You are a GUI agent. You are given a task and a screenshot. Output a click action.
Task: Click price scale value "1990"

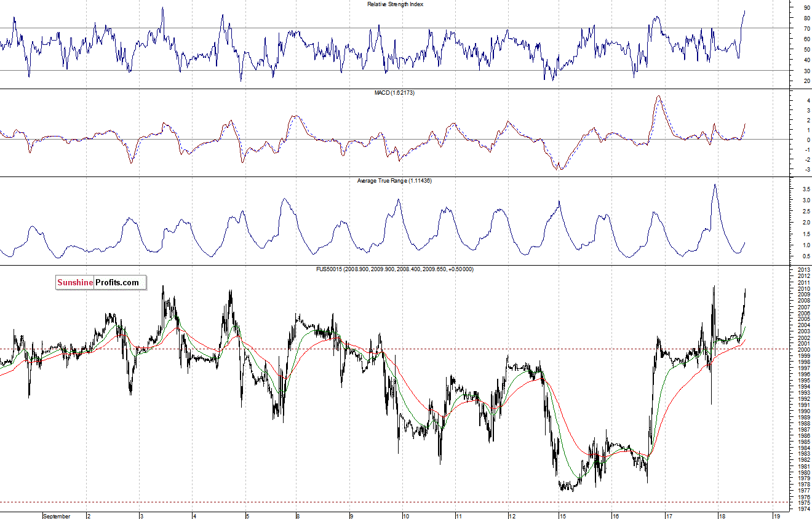coord(803,411)
